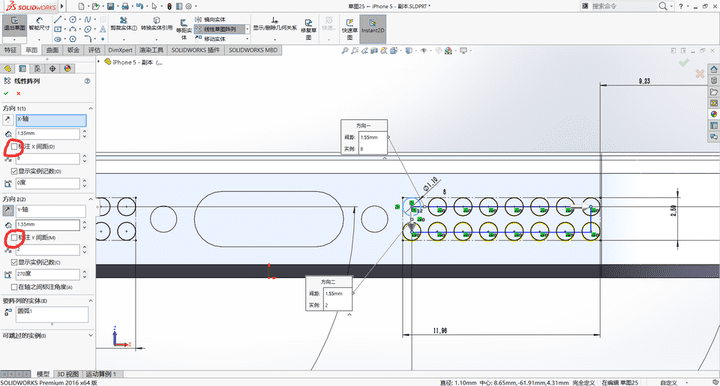Select the Ellipse sketch tool
Screen dimensions: 720x386
point(88,29)
